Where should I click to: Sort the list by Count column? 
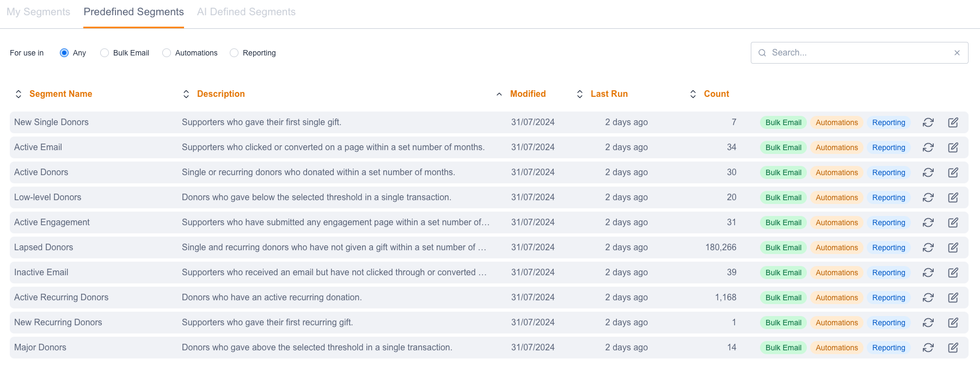716,94
